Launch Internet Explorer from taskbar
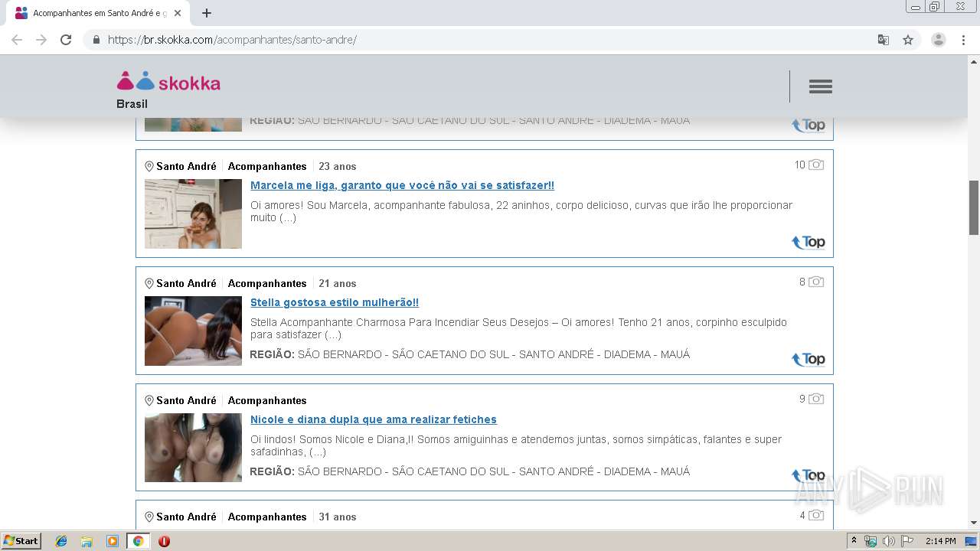The image size is (980, 551). [61, 541]
